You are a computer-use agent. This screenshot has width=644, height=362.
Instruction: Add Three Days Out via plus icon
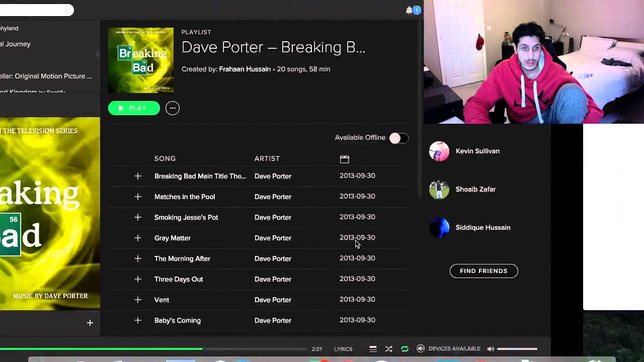coord(138,279)
